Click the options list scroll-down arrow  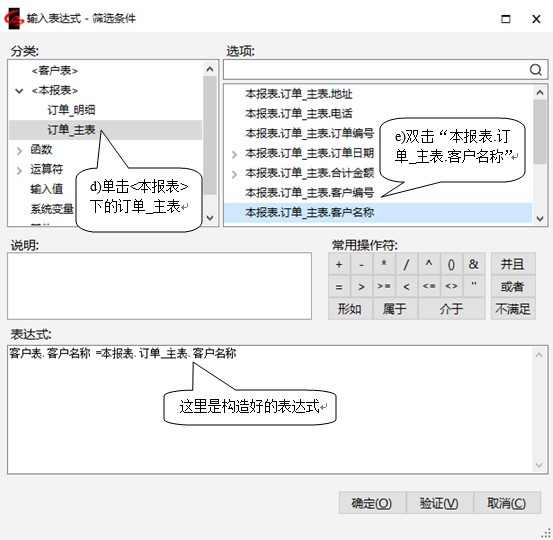(x=540, y=219)
